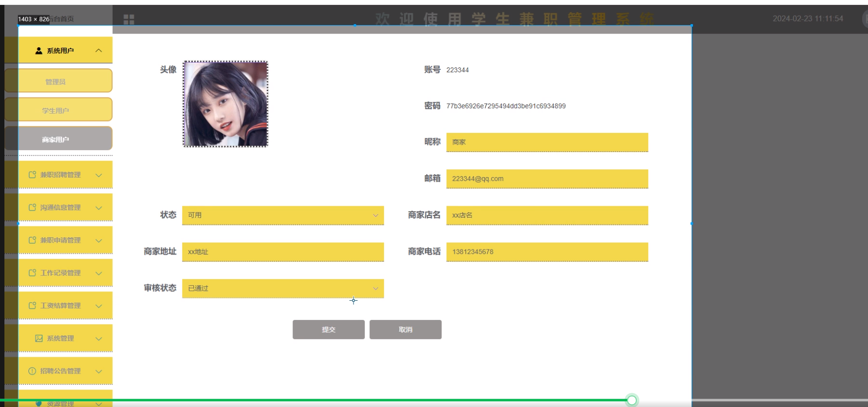Click the clock icon beside 招聘公告管理
Viewport: 868px width, 407px height.
pos(32,371)
